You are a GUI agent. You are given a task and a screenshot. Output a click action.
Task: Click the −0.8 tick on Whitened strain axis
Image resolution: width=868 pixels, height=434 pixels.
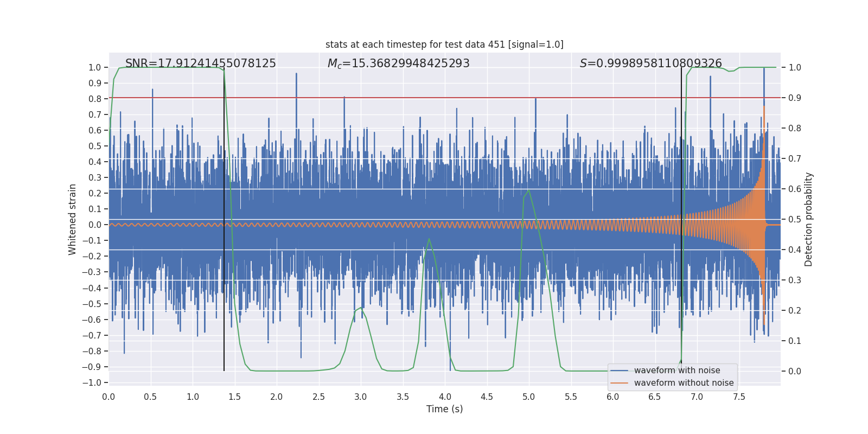92,351
